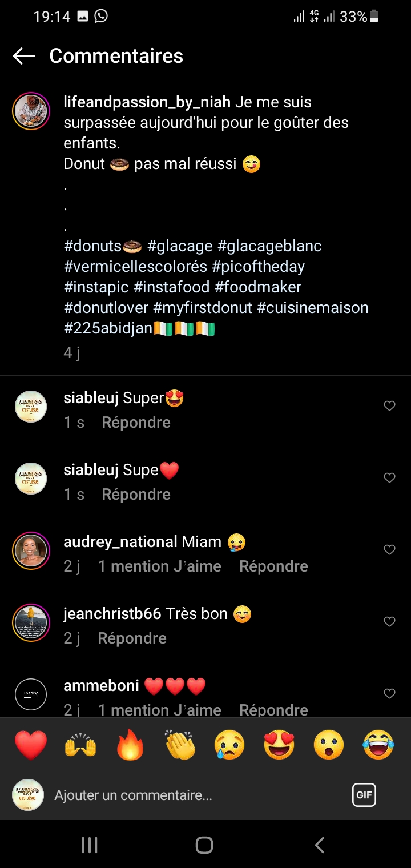Open Android recent apps button
This screenshot has height=868, width=411.
(x=90, y=845)
